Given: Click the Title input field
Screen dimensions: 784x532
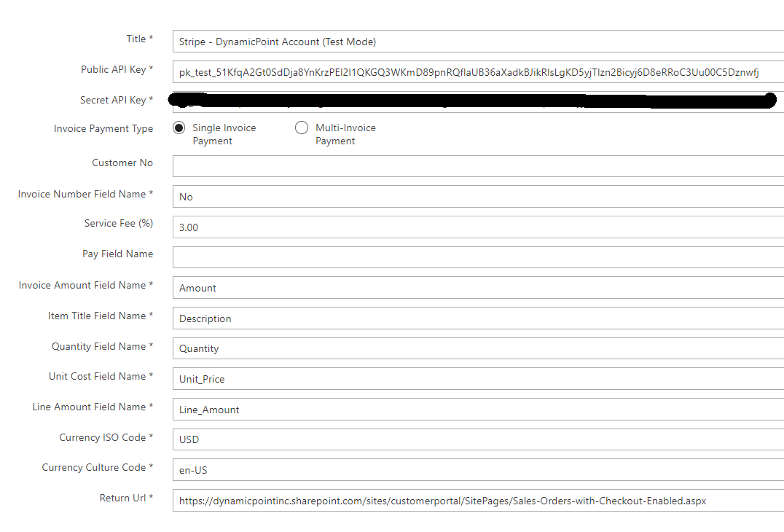Looking at the screenshot, I should [x=478, y=42].
